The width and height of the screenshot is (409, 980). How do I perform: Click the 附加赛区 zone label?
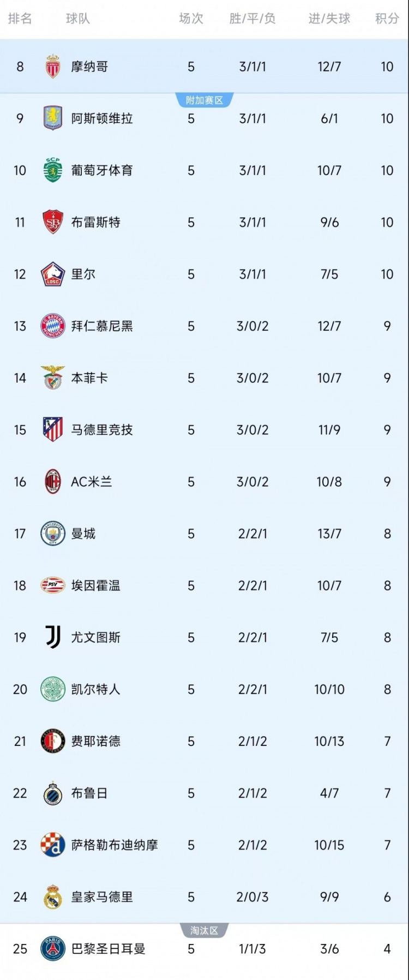[x=204, y=100]
